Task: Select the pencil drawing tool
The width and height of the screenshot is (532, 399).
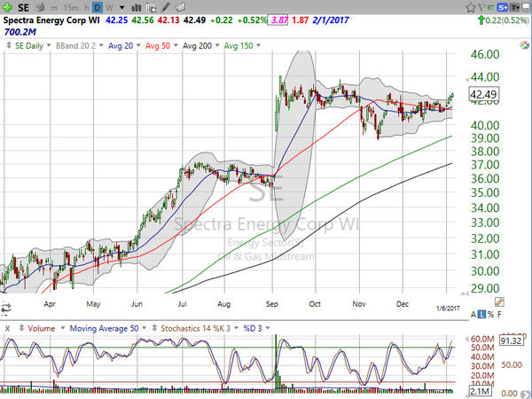Action: point(166,7)
